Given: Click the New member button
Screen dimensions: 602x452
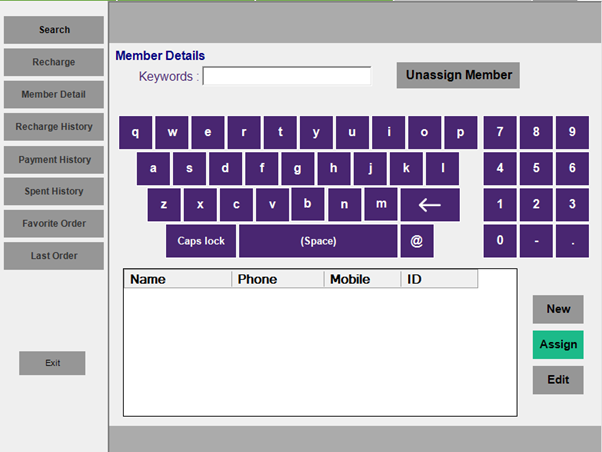Looking at the screenshot, I should click(558, 309).
